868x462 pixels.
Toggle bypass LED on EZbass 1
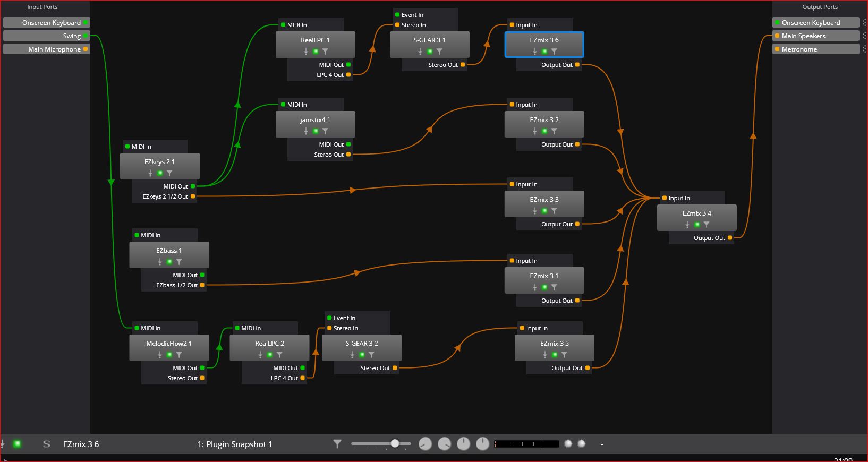pos(169,262)
